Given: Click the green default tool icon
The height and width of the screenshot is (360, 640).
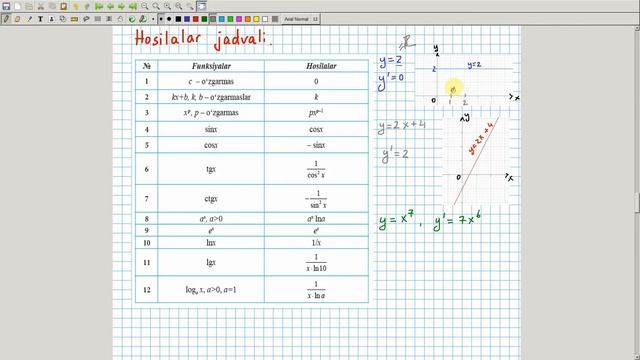Looking at the screenshot, I should [132, 19].
